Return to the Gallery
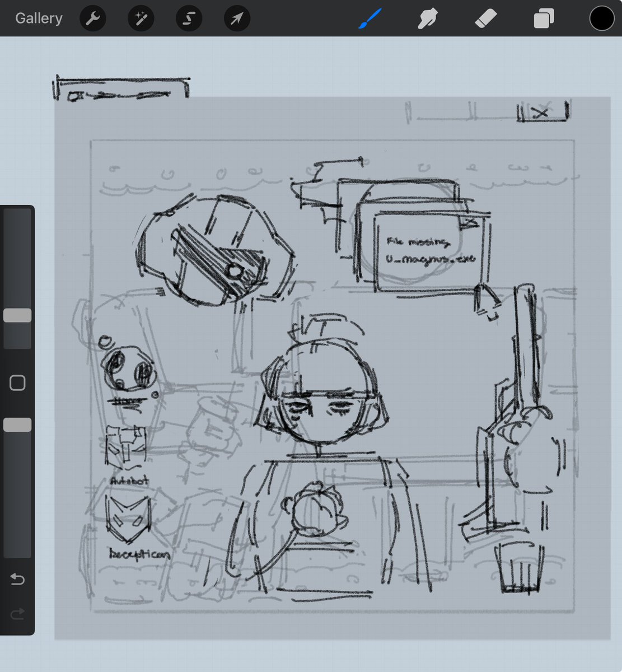Screen dimensions: 622x672 pos(38,18)
